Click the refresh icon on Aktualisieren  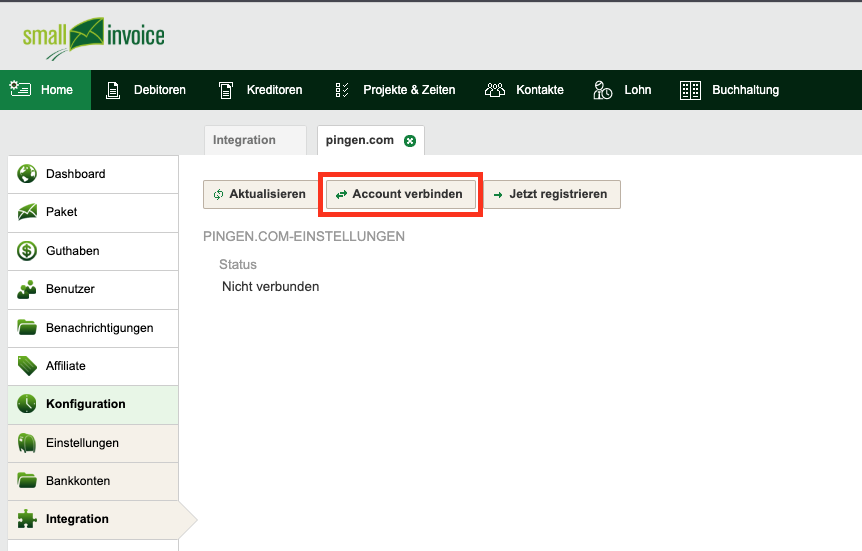(x=218, y=194)
